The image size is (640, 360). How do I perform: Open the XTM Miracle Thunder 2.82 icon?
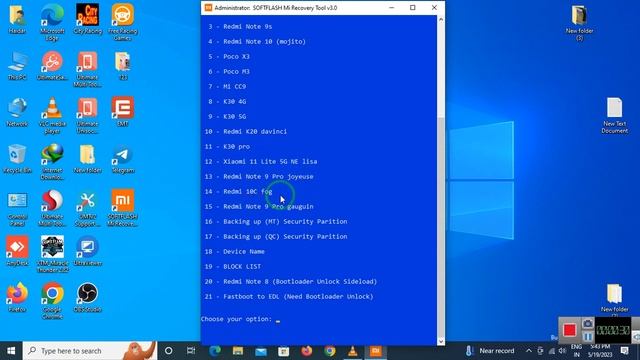[52, 254]
